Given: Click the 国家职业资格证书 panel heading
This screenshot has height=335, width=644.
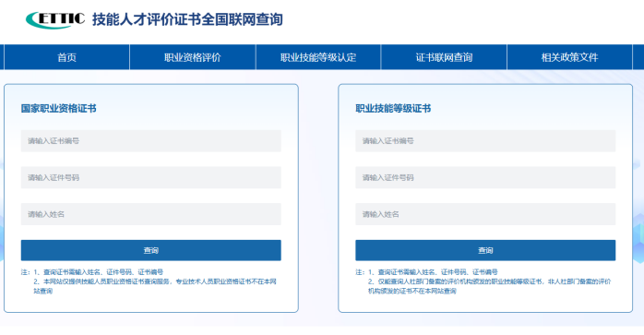Looking at the screenshot, I should [59, 109].
